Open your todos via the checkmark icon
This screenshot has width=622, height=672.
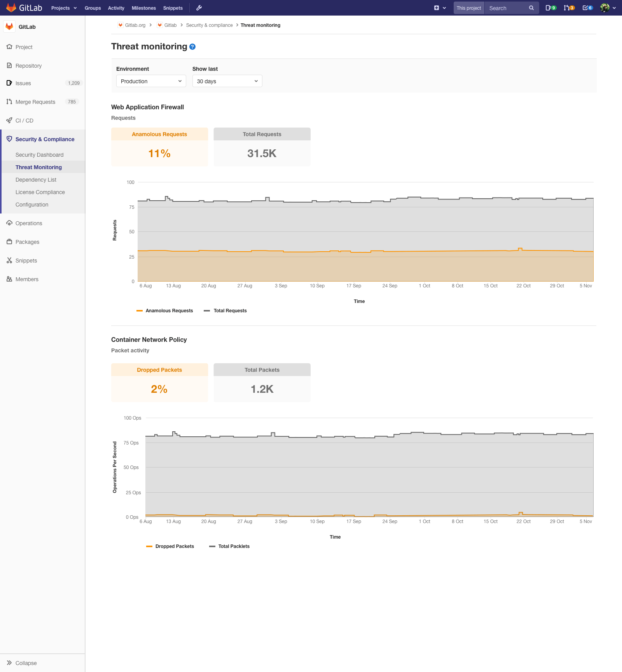point(587,8)
